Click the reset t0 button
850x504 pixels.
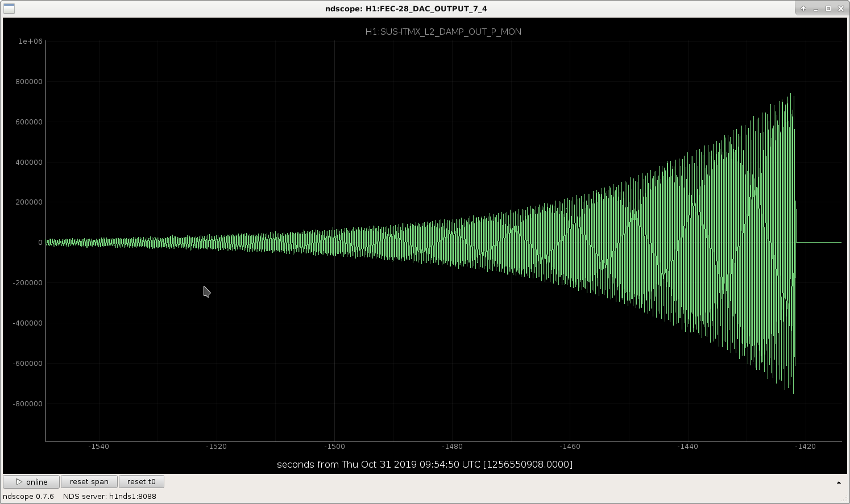(x=142, y=482)
